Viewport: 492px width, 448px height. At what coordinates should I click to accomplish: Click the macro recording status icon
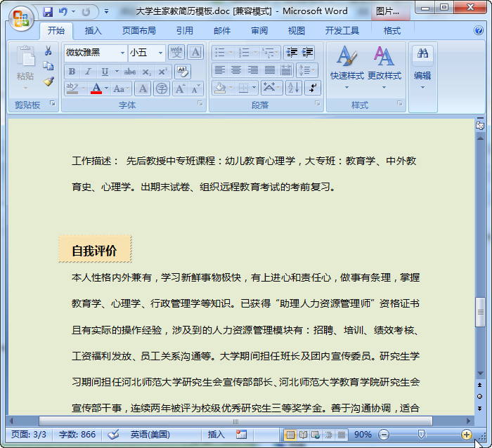click(x=241, y=435)
